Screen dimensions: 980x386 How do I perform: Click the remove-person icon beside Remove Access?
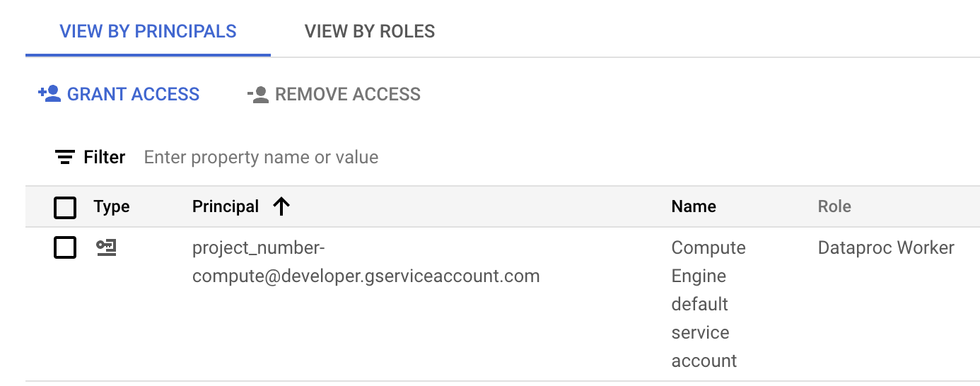pos(258,95)
